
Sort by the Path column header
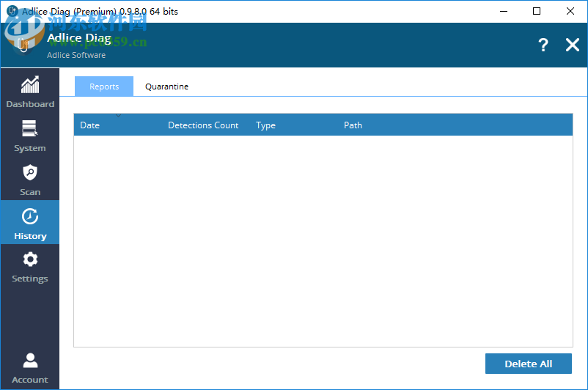(x=455, y=125)
